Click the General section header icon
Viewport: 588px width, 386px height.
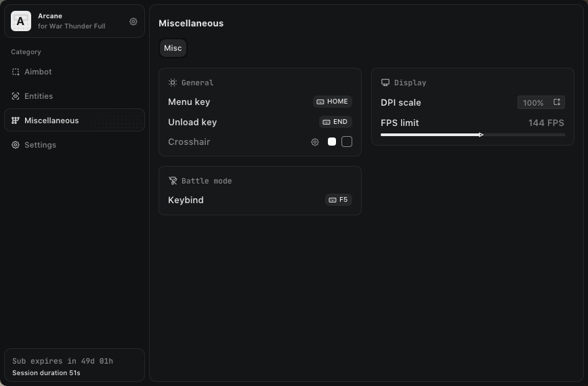tap(173, 83)
